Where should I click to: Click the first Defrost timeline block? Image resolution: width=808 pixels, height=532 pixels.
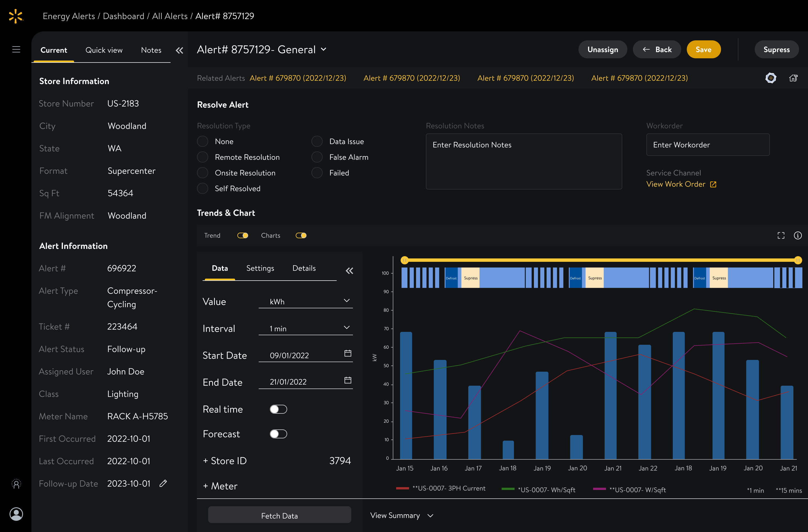click(451, 278)
